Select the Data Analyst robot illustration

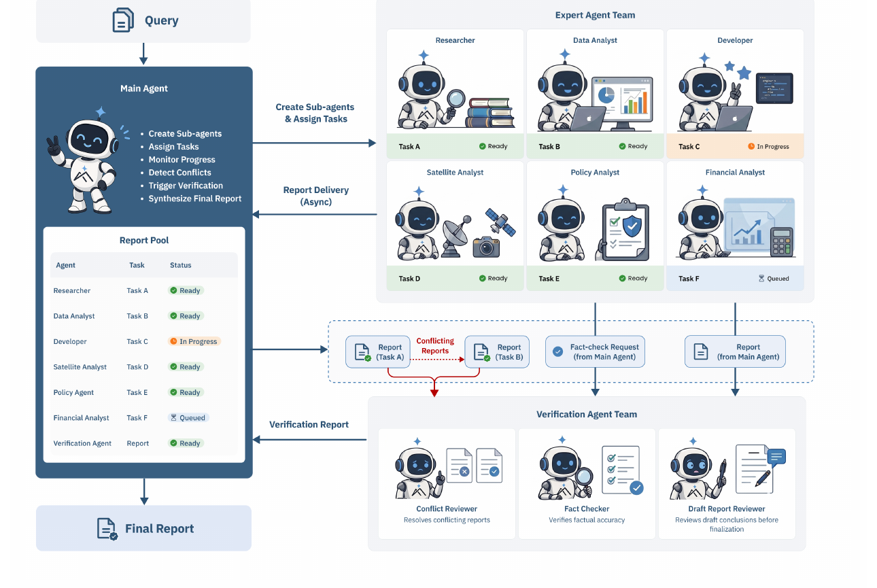(573, 90)
